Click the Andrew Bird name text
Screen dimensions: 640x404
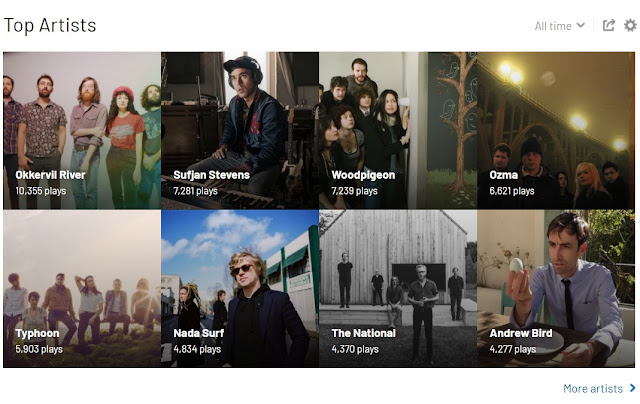(x=521, y=333)
